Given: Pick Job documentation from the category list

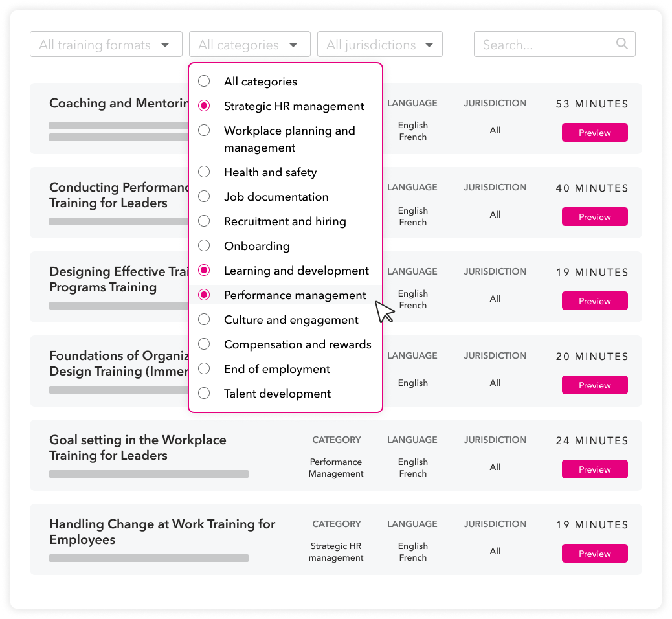Looking at the screenshot, I should click(x=204, y=197).
